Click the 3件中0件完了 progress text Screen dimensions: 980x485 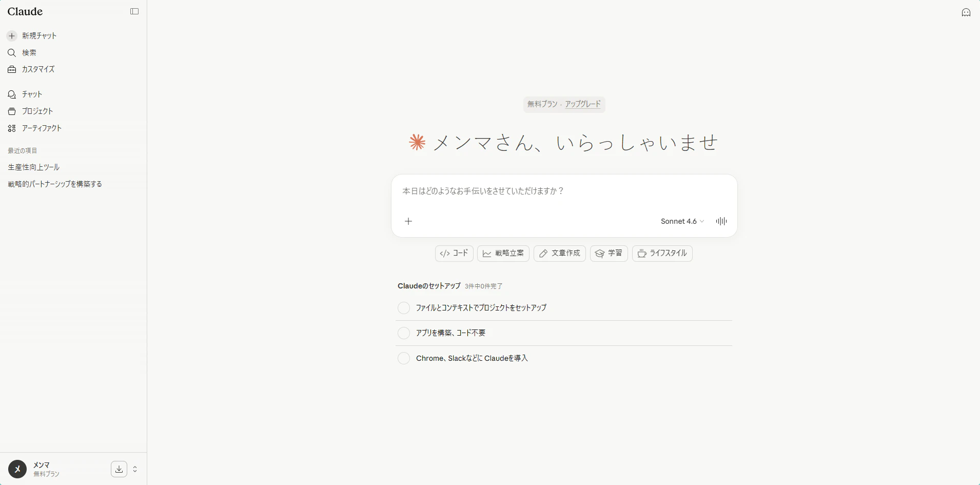(x=484, y=286)
